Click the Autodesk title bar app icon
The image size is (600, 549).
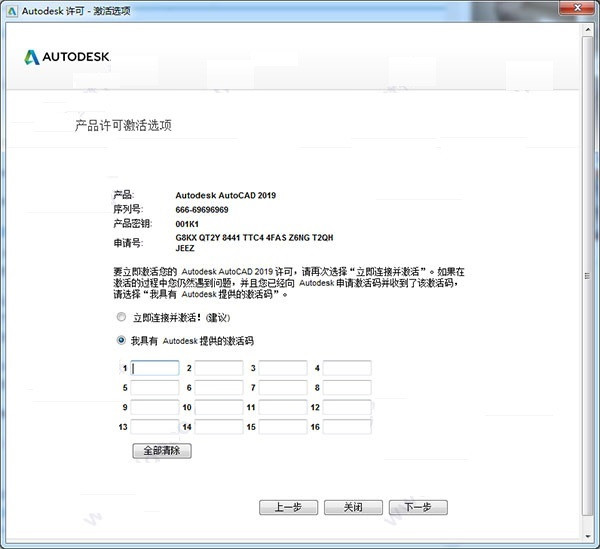(x=12, y=11)
